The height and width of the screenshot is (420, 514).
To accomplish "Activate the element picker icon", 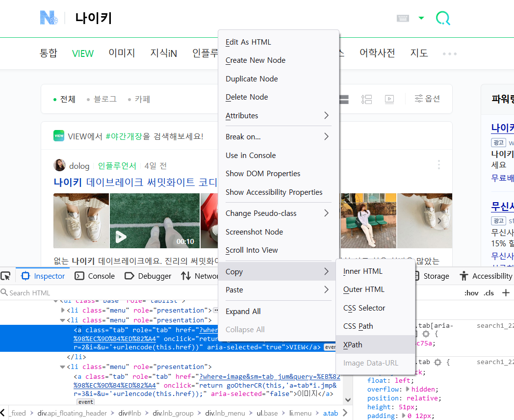I will [6, 276].
